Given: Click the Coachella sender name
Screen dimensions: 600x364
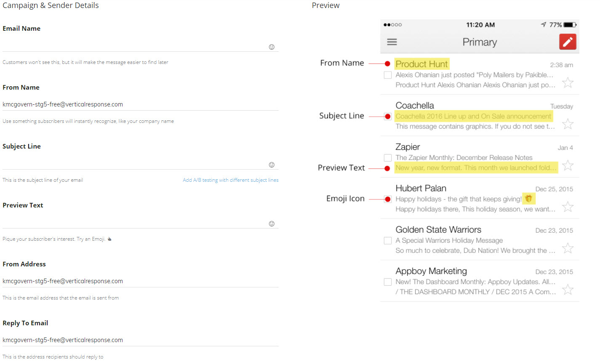Looking at the screenshot, I should click(x=415, y=106).
